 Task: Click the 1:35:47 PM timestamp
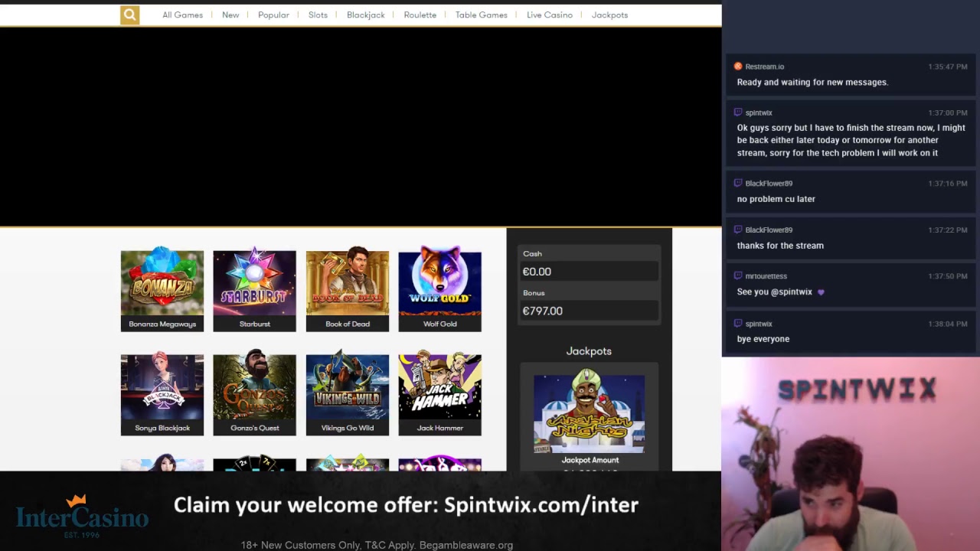pyautogui.click(x=948, y=67)
